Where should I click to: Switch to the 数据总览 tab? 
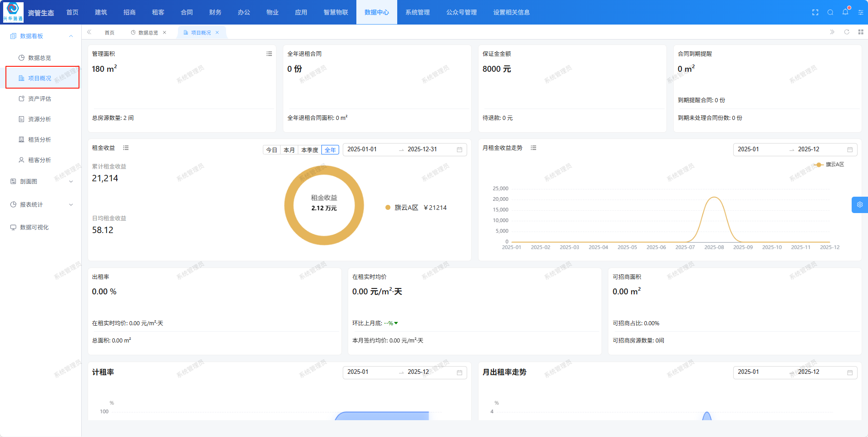point(148,33)
